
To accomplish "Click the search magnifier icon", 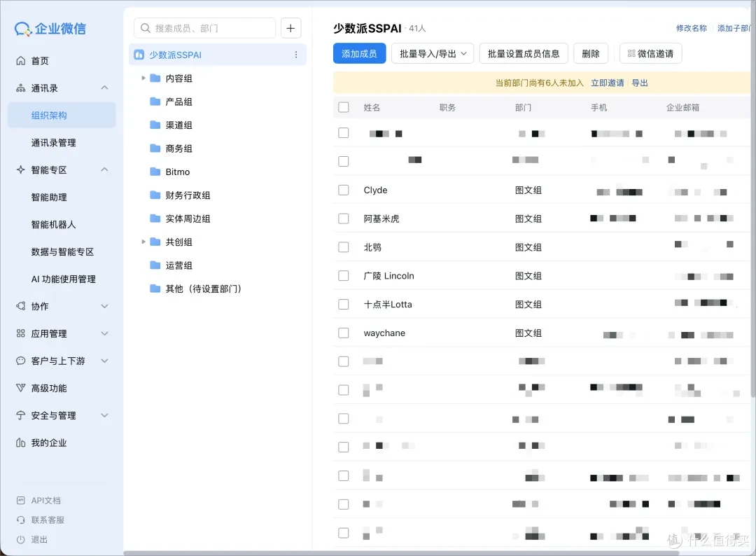I will (x=145, y=29).
